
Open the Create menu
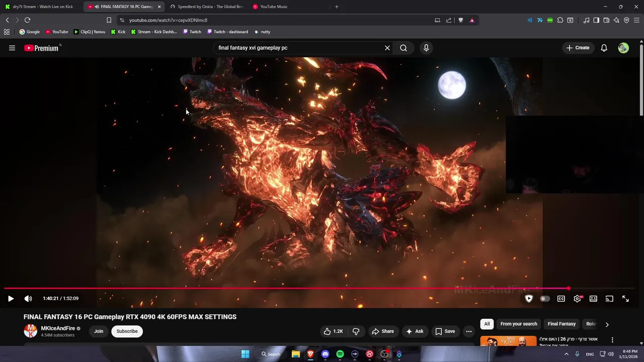pos(578,48)
